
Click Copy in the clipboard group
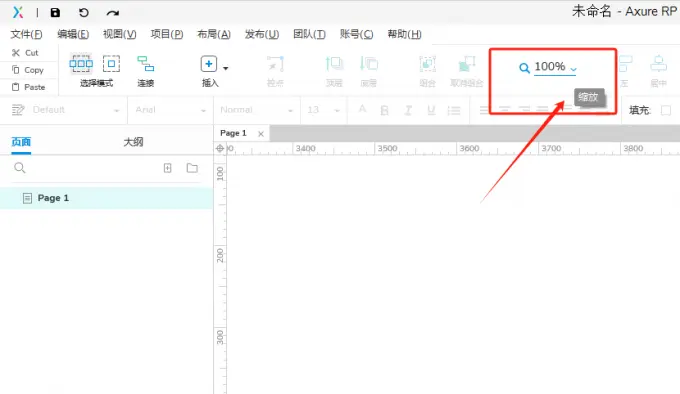coord(28,70)
